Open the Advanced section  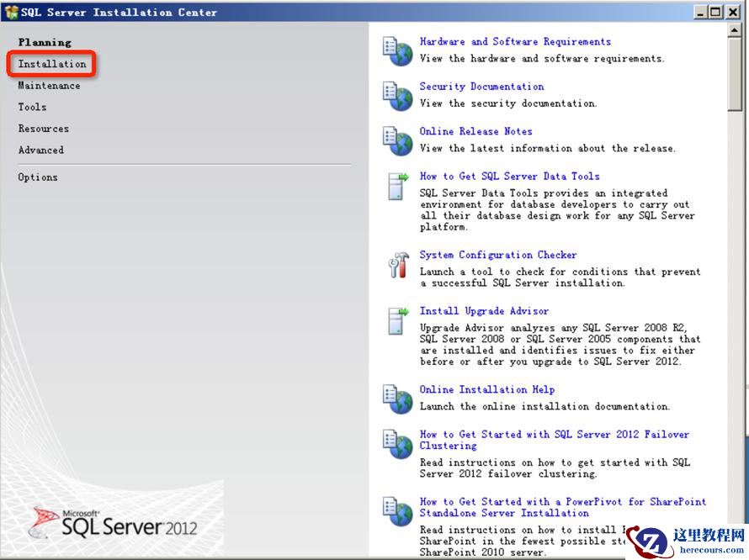pos(41,151)
